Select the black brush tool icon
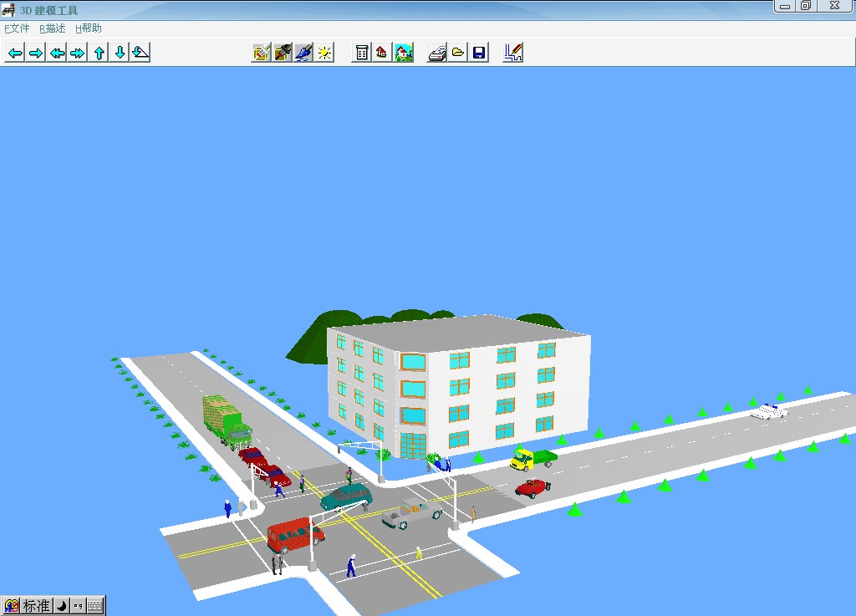This screenshot has height=616, width=856. (x=283, y=53)
